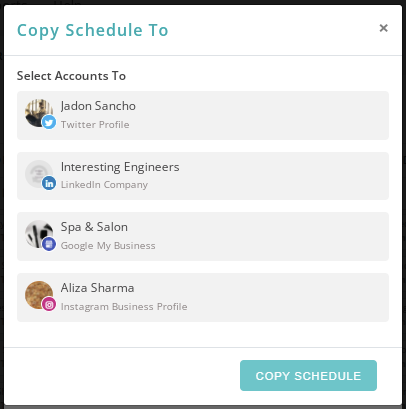This screenshot has height=409, width=406.
Task: Select the Aliza Sharma account row
Action: [x=203, y=297]
